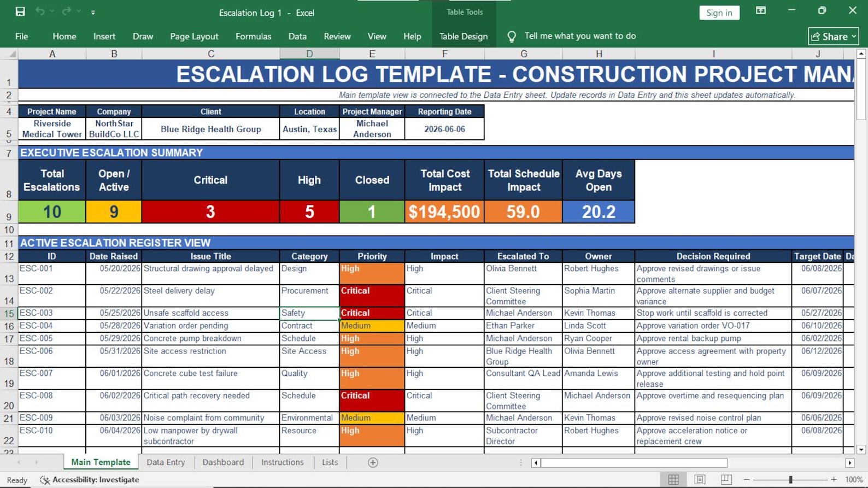Viewport: 868px width, 488px height.
Task: Select 'Stop work until scaffold is corrected' cell
Action: pos(713,313)
